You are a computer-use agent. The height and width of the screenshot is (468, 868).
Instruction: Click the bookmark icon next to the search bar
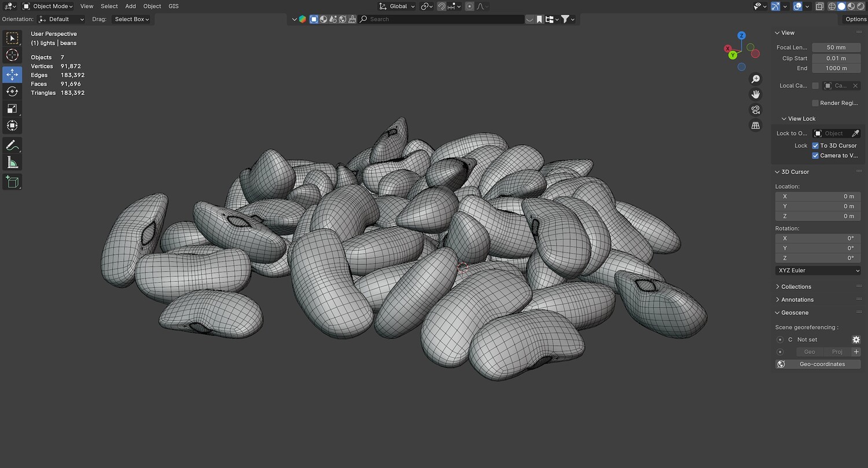click(539, 19)
